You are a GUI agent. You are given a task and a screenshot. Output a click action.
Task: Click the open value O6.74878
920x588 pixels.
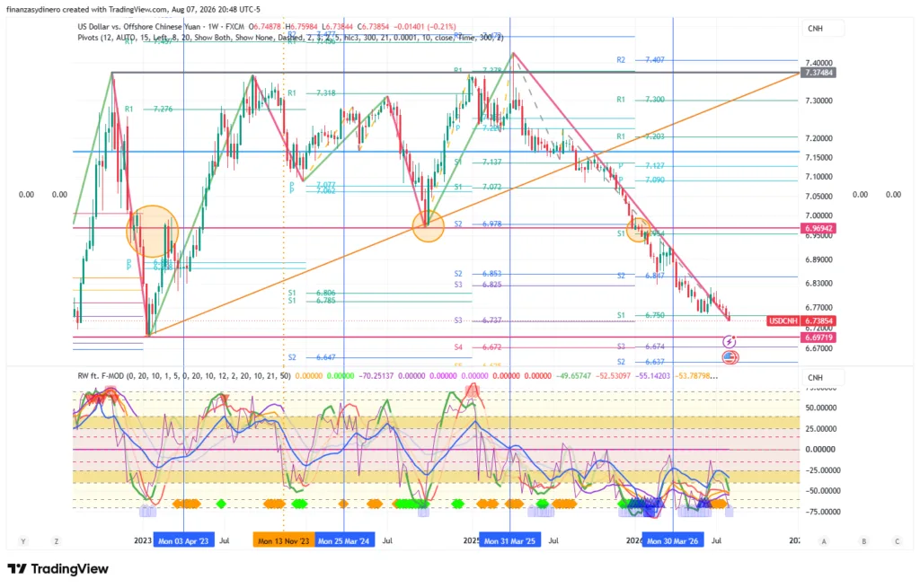(266, 27)
